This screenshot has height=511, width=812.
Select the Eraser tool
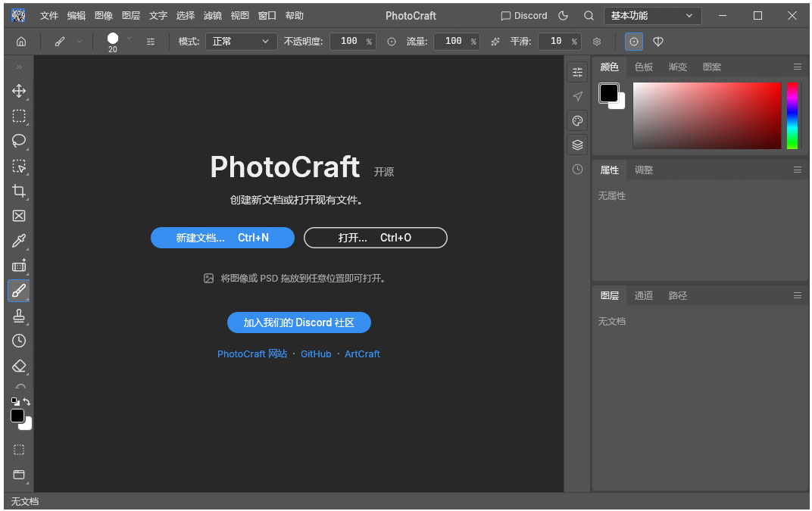[19, 366]
